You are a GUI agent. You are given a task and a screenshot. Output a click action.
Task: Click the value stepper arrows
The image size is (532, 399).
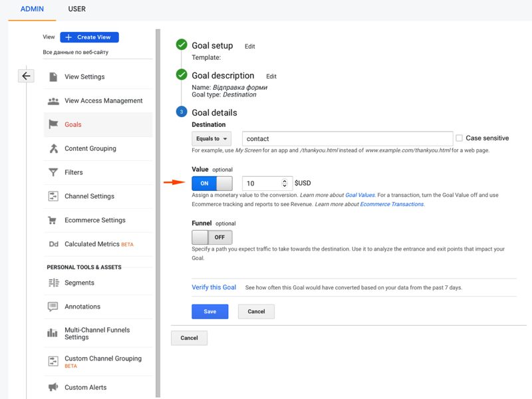[x=285, y=183]
